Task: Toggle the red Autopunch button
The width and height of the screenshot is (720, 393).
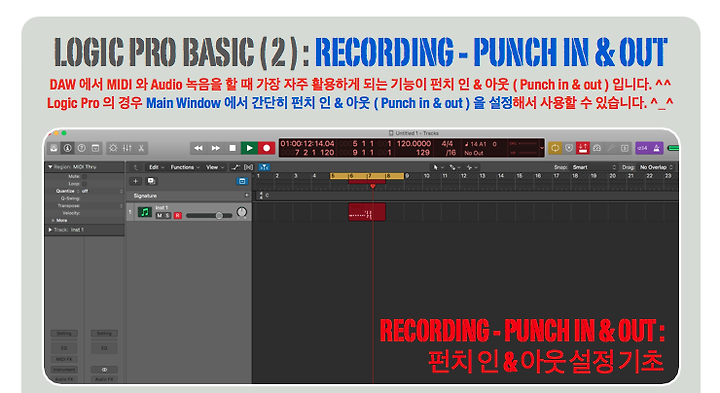Action: click(583, 148)
